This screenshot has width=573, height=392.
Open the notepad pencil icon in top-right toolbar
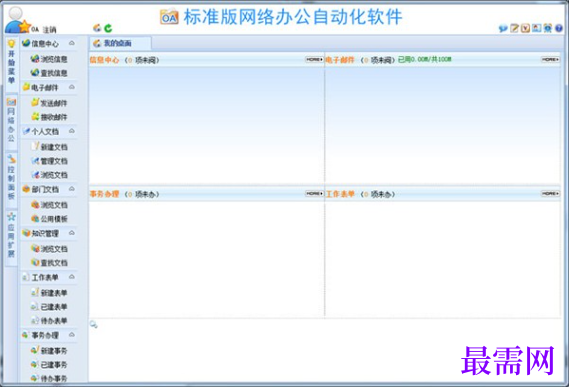(515, 28)
